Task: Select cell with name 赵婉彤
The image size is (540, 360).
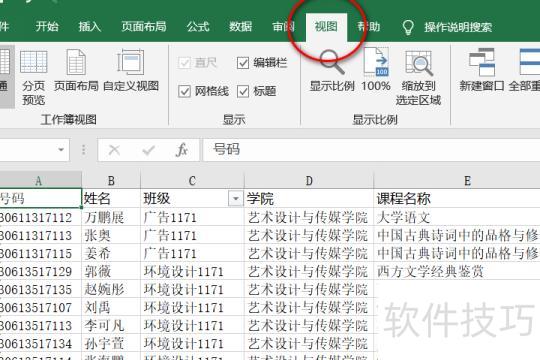Action: click(x=111, y=289)
